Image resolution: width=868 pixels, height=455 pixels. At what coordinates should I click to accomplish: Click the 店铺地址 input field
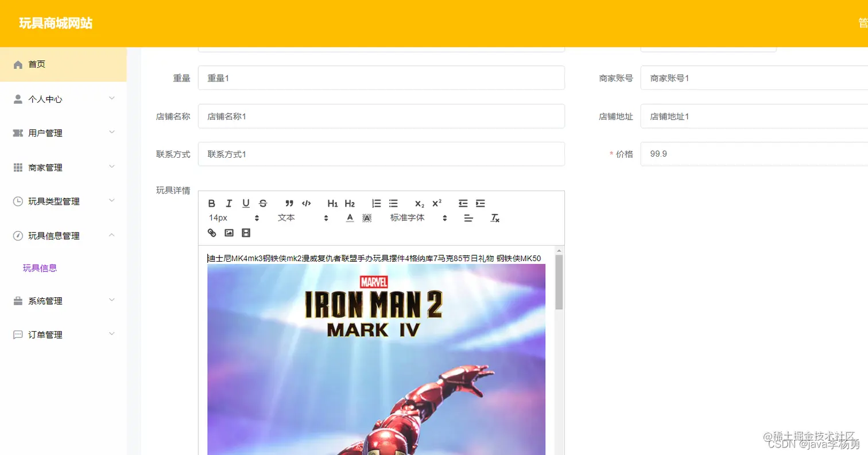pos(754,116)
